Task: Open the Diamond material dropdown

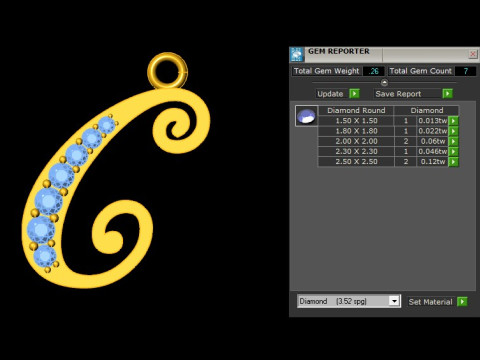Action: coord(394,301)
